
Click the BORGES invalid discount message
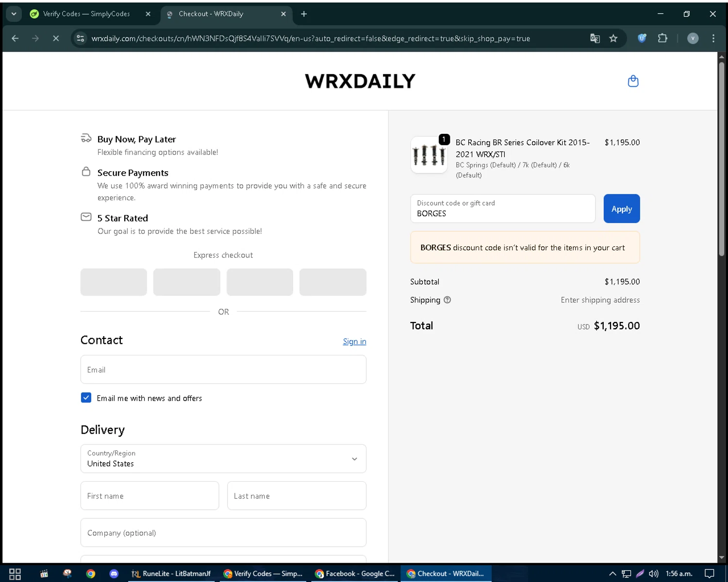click(525, 247)
